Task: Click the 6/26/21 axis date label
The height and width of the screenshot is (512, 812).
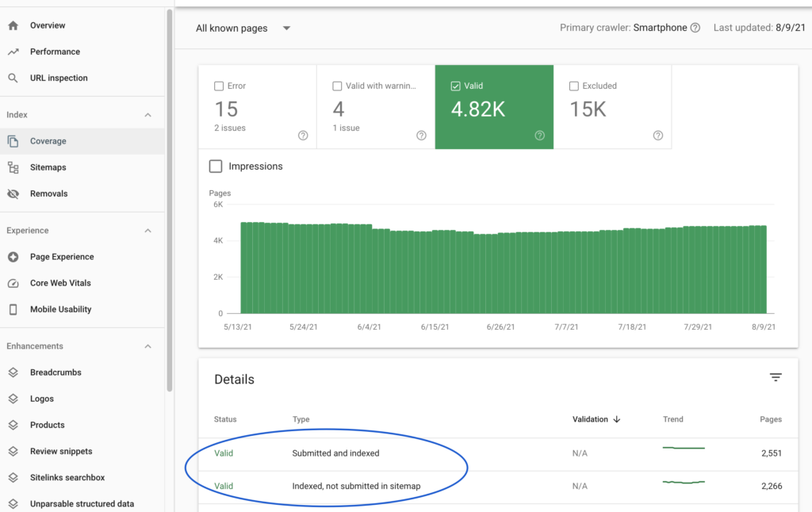Action: click(x=500, y=327)
